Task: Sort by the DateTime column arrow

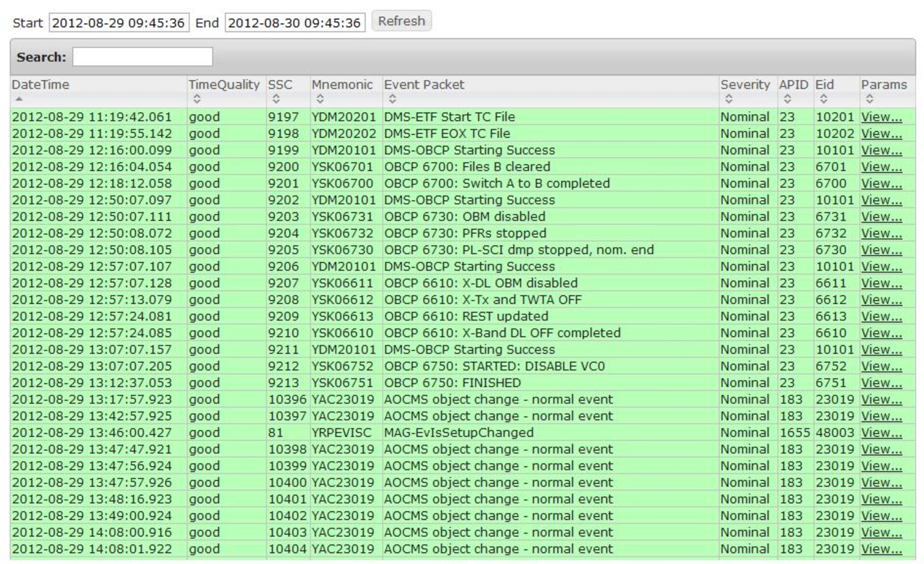Action: click(19, 99)
